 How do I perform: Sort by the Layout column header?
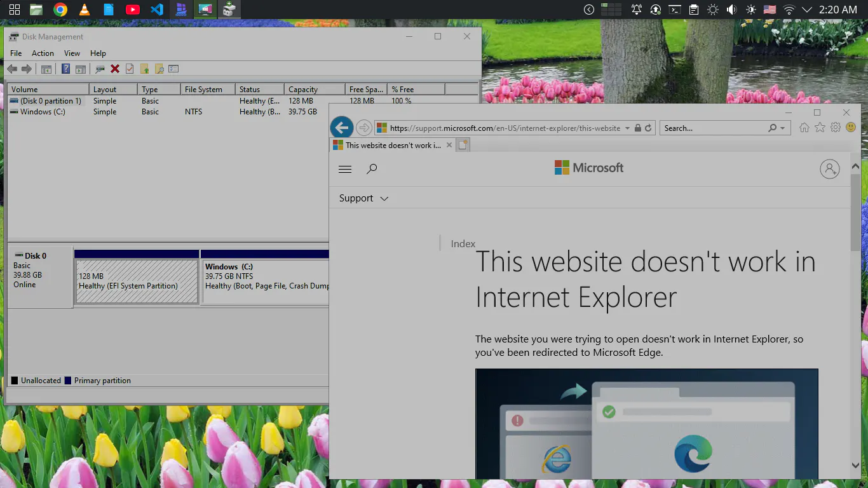[x=113, y=90]
